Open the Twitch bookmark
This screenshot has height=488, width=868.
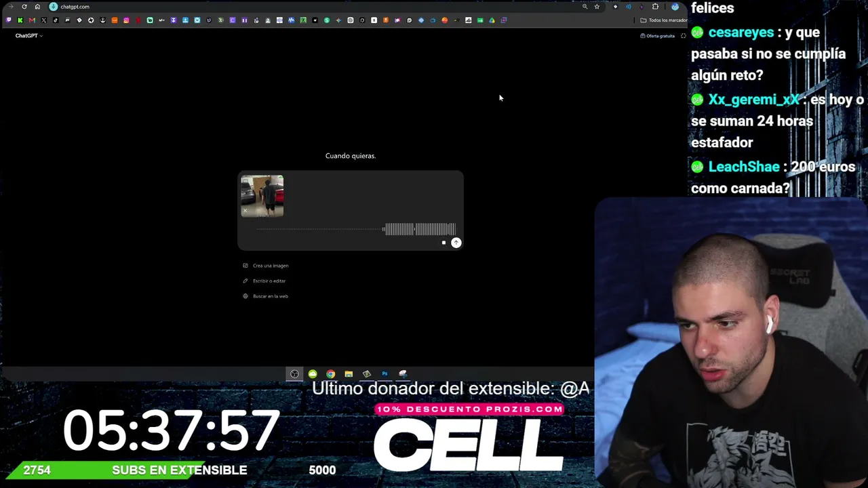[x=9, y=20]
